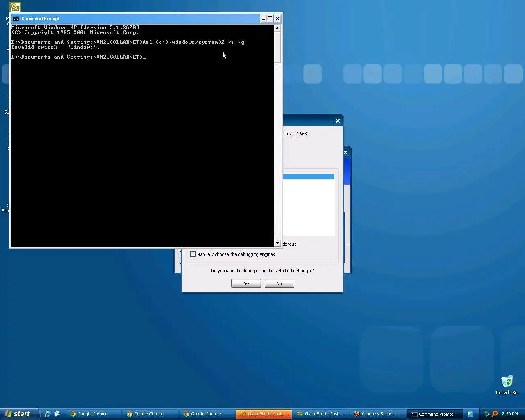Open the EN language bar indicator

pyautogui.click(x=470, y=414)
